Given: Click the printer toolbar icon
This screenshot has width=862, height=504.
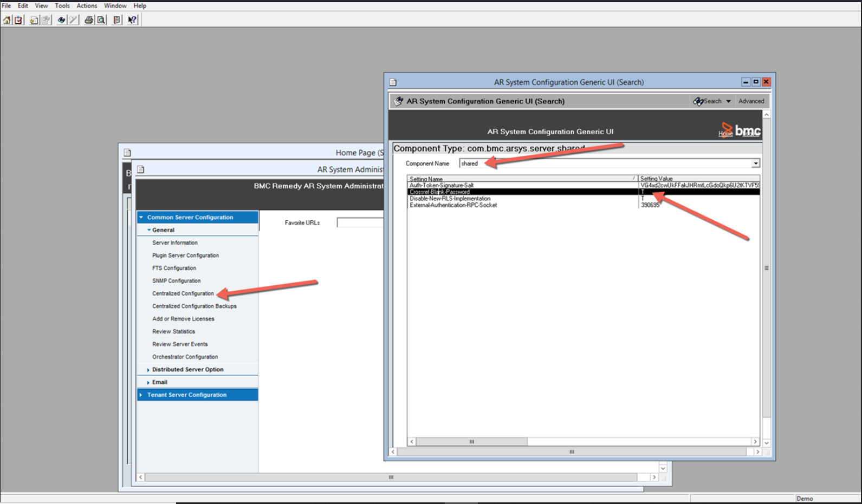Looking at the screenshot, I should tap(89, 20).
